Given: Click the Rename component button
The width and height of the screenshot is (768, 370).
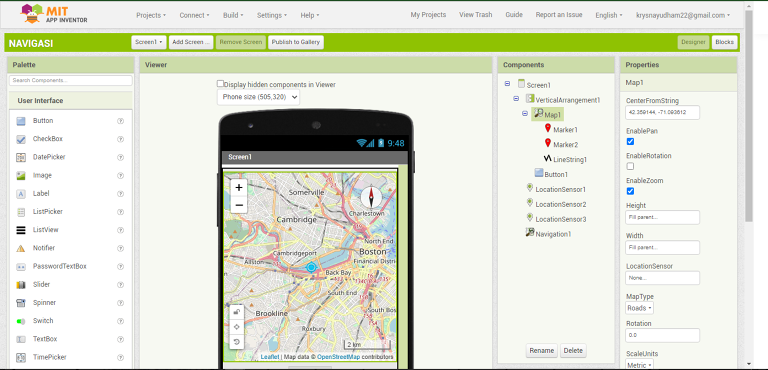Looking at the screenshot, I should (x=542, y=350).
